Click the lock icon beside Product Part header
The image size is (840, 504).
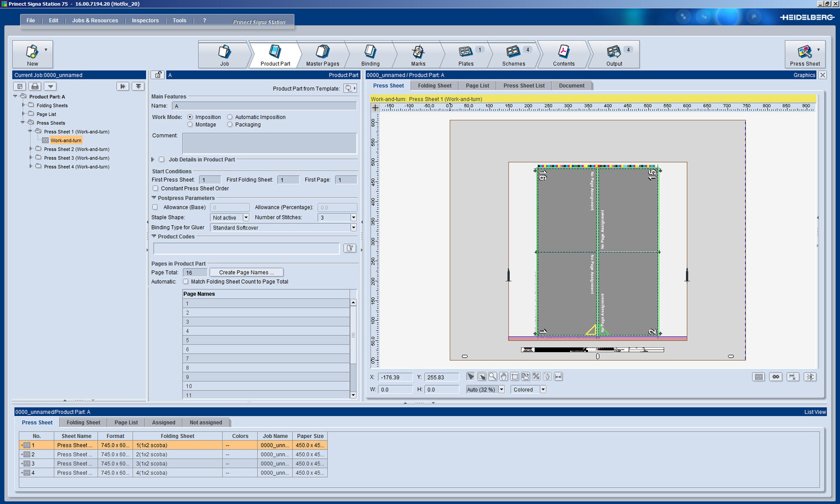[158, 75]
